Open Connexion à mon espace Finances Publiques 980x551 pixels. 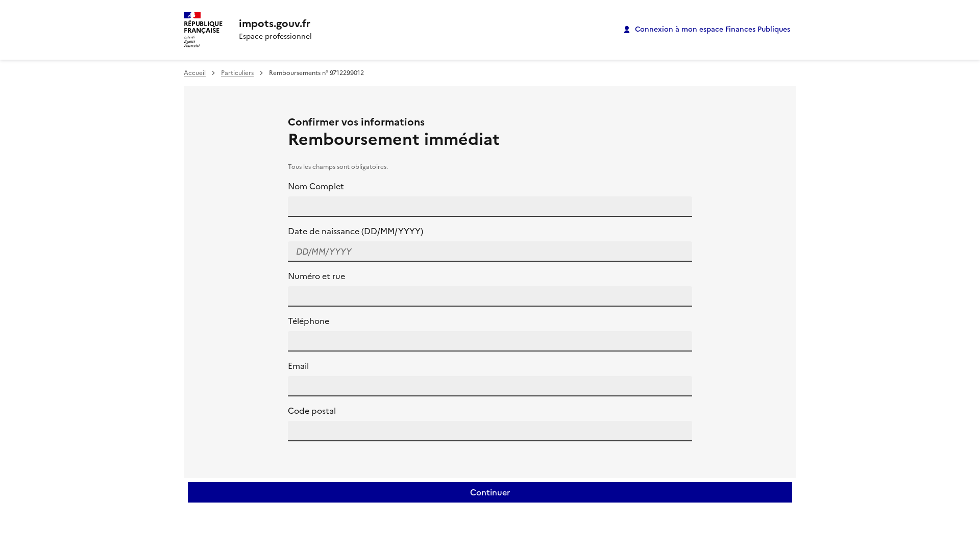[707, 29]
